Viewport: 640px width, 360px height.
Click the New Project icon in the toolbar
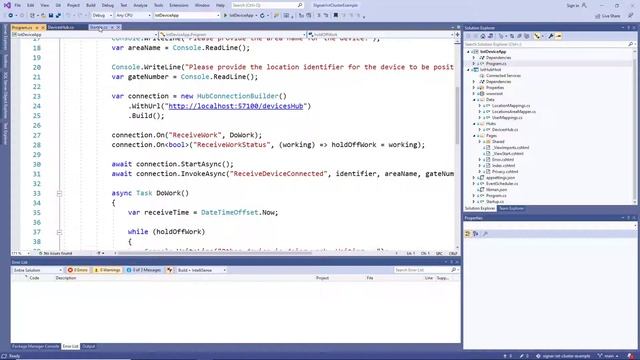pos(33,16)
